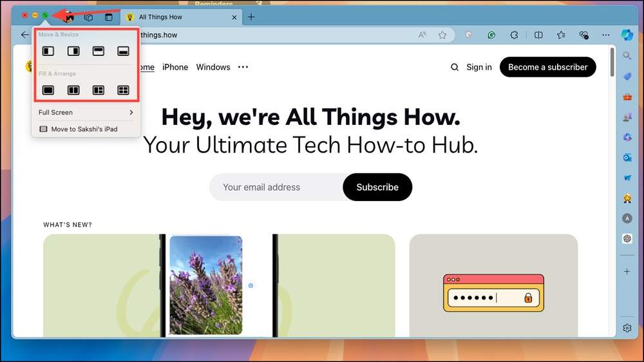
Task: Open sidebar Search
Action: pyautogui.click(x=627, y=55)
